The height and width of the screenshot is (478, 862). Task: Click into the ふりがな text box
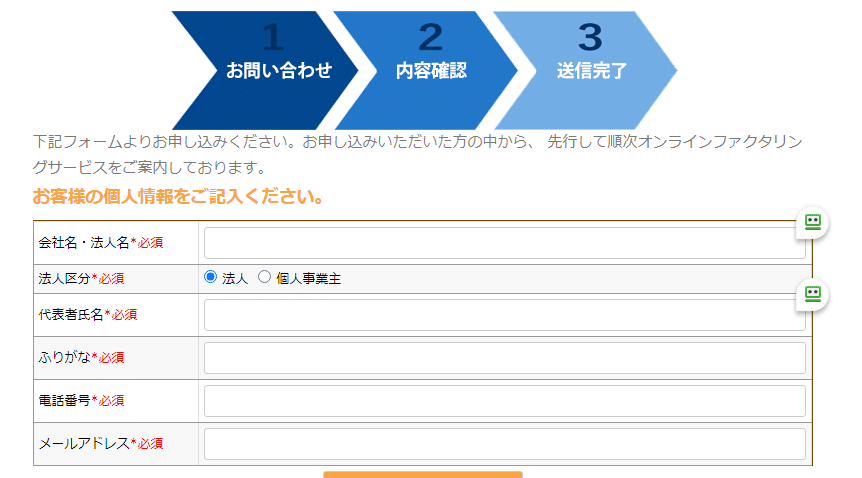point(504,358)
